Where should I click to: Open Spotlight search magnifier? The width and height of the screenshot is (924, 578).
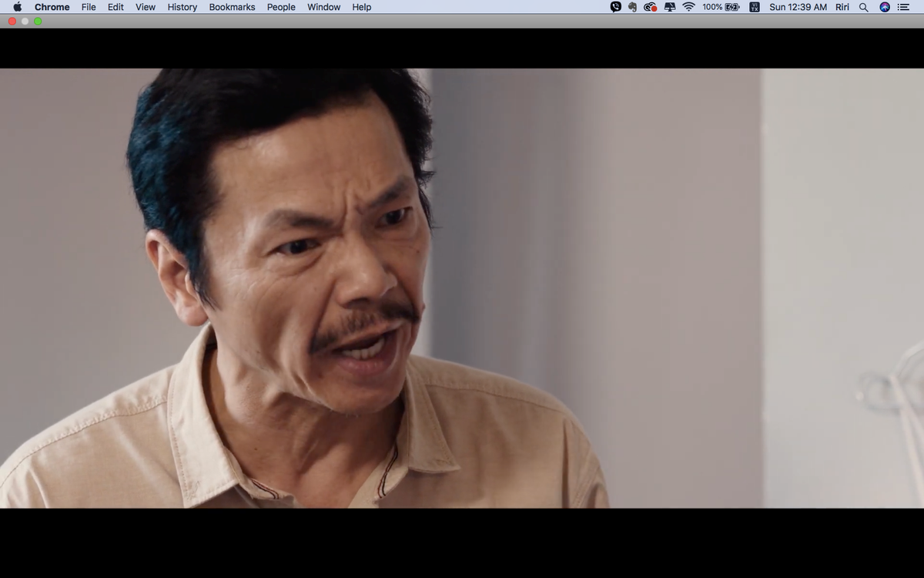coord(863,7)
